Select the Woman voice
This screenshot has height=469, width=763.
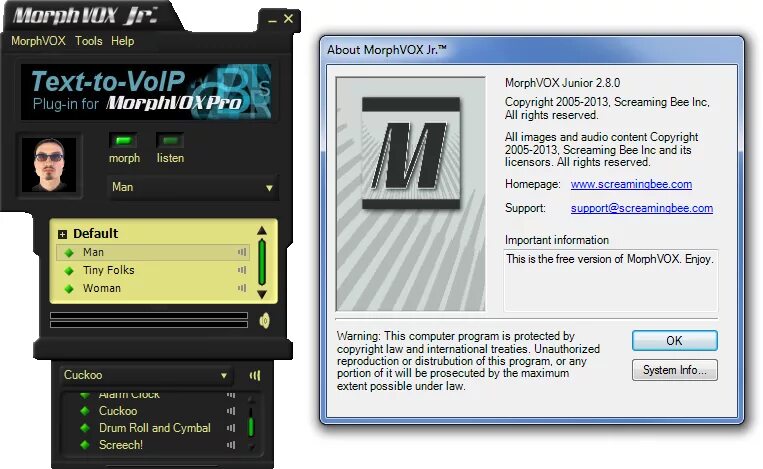point(153,288)
